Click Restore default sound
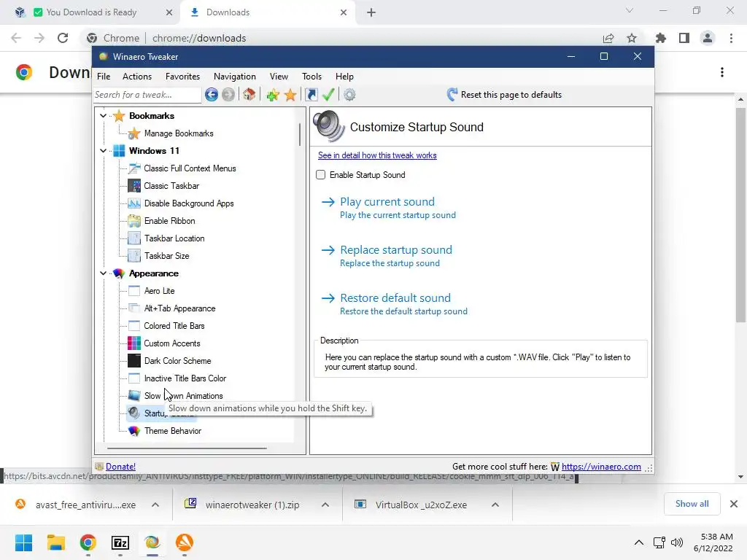The image size is (747, 560). click(395, 298)
